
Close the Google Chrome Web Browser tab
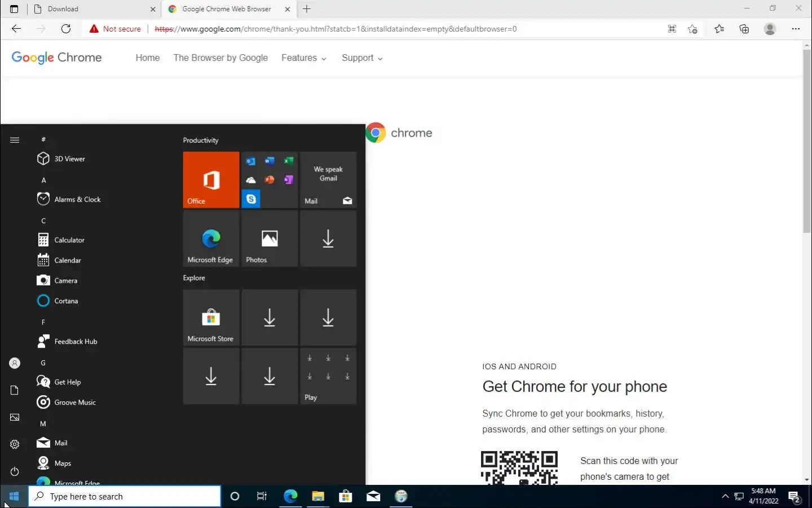[x=288, y=9]
